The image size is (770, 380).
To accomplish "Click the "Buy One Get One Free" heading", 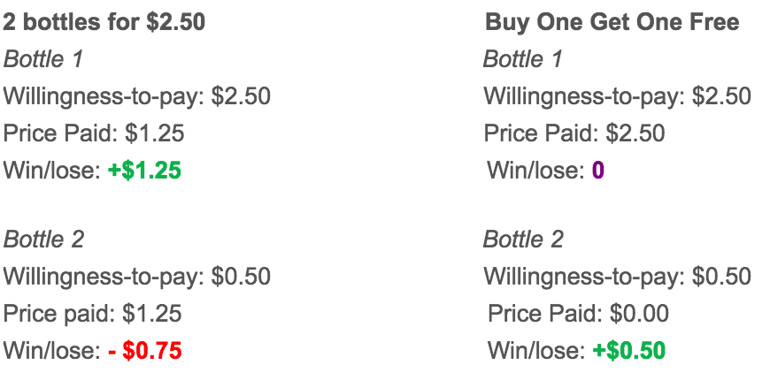I will [612, 23].
